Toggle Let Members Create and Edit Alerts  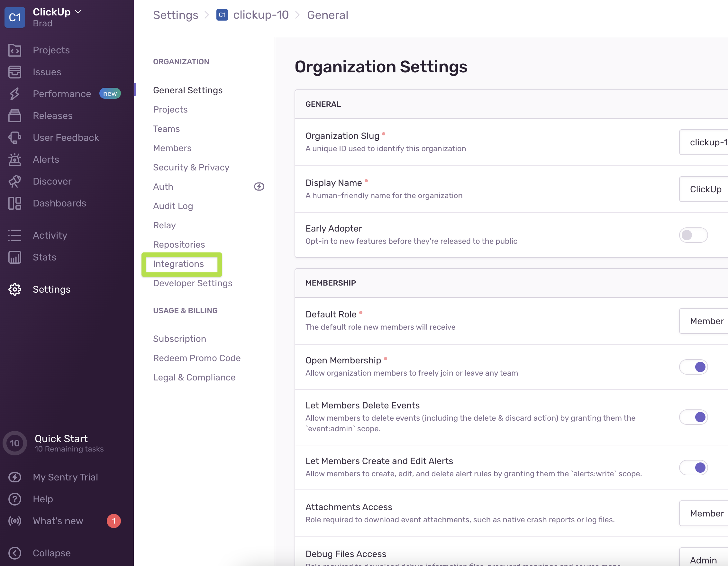coord(693,467)
